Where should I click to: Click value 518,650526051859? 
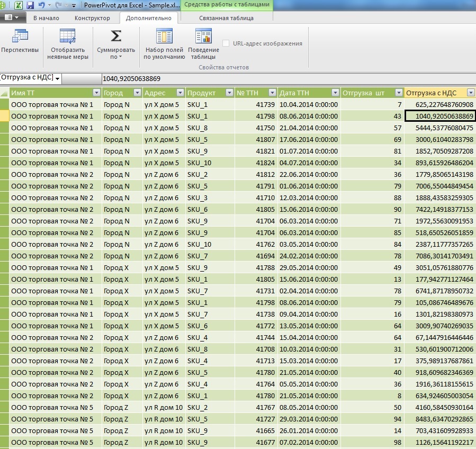(x=440, y=233)
